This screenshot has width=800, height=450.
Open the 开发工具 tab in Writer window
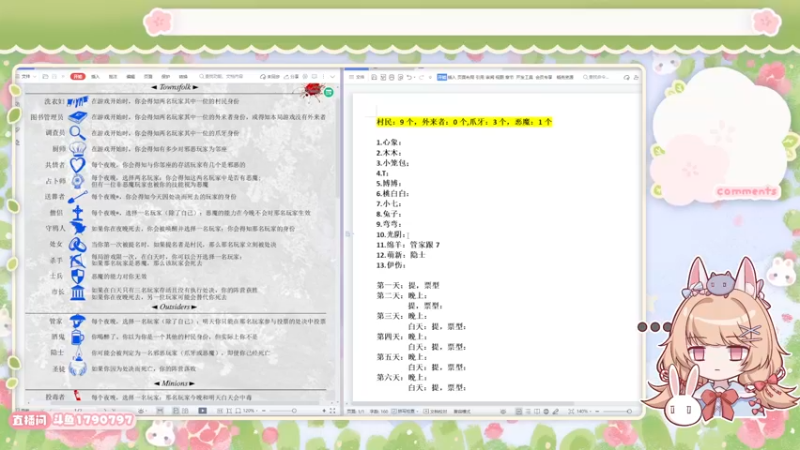point(524,77)
